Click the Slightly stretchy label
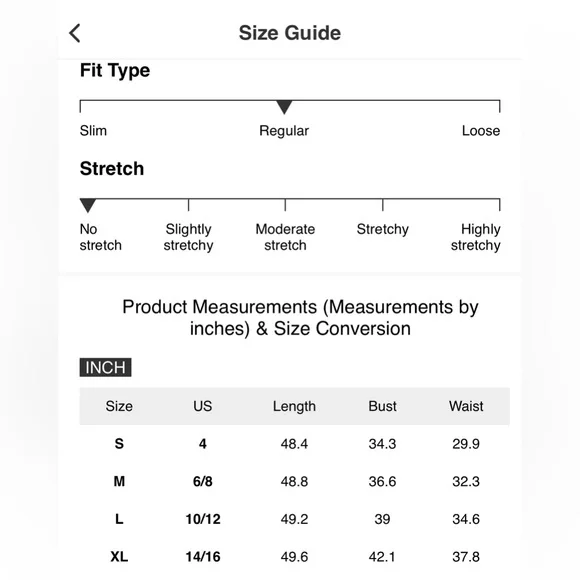The height and width of the screenshot is (580, 580). click(x=188, y=237)
